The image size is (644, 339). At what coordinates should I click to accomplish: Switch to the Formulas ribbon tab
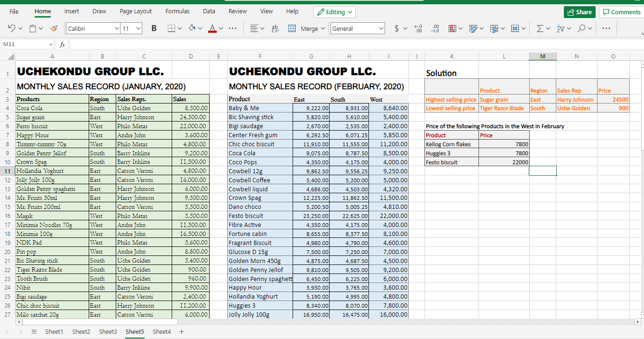point(177,11)
